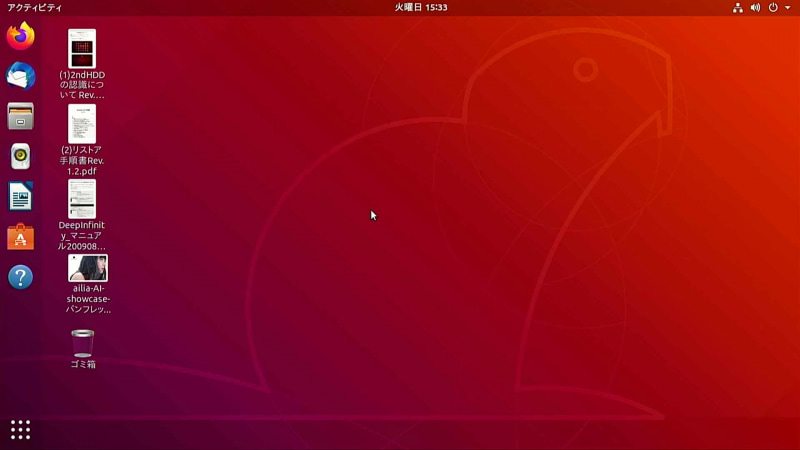Open the 火曜日 15:33 clock menu
This screenshot has width=800, height=450.
[x=421, y=8]
